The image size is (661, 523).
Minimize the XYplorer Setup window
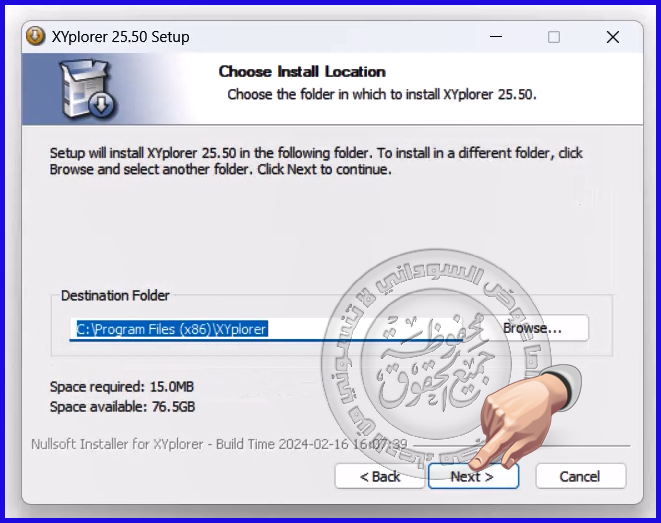point(495,37)
